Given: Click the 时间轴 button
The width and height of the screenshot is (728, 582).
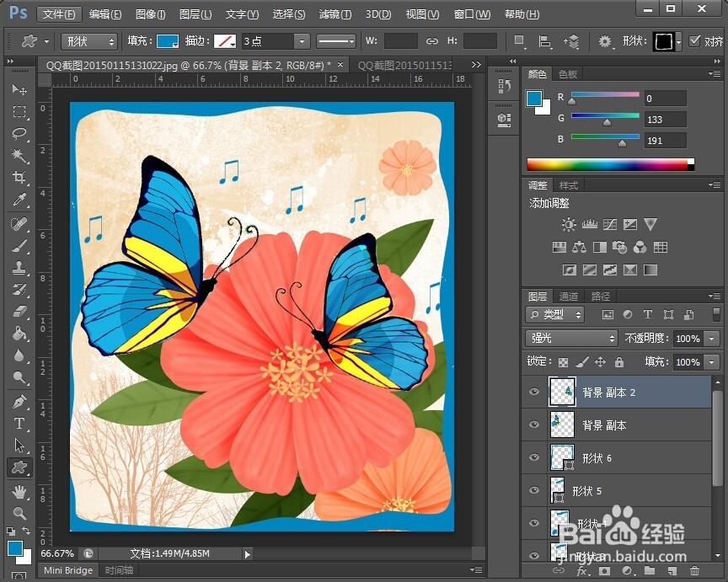Looking at the screenshot, I should pos(118,569).
